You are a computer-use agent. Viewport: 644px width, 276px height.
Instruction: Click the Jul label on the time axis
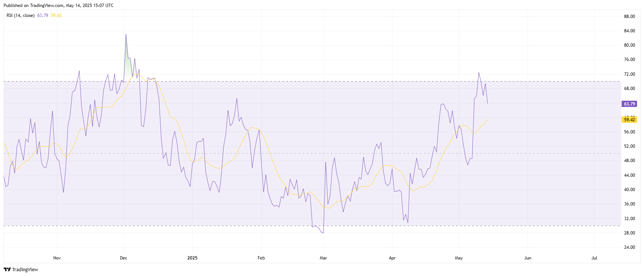tap(594, 258)
